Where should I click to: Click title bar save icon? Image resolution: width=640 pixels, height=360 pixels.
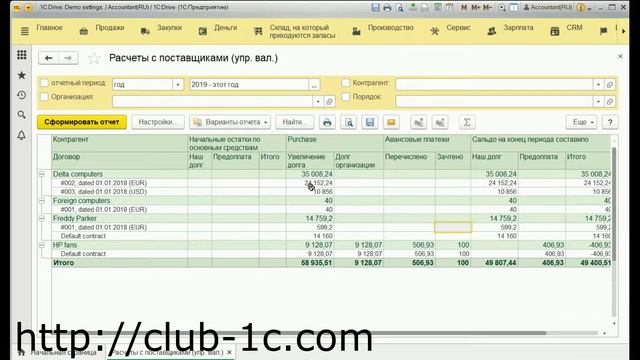(376, 7)
